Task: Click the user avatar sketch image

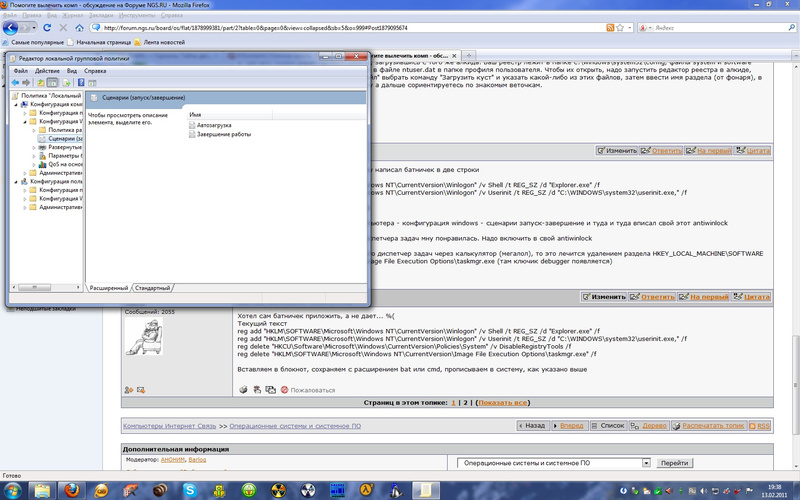Action: pyautogui.click(x=144, y=337)
